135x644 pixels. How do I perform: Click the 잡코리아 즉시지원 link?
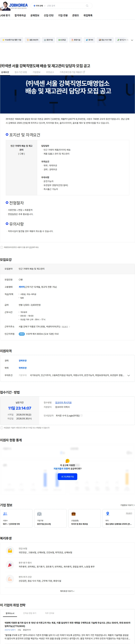(x=63, y=403)
